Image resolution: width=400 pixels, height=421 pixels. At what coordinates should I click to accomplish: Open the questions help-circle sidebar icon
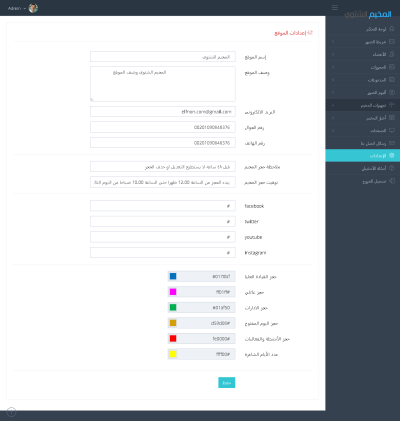(392, 168)
